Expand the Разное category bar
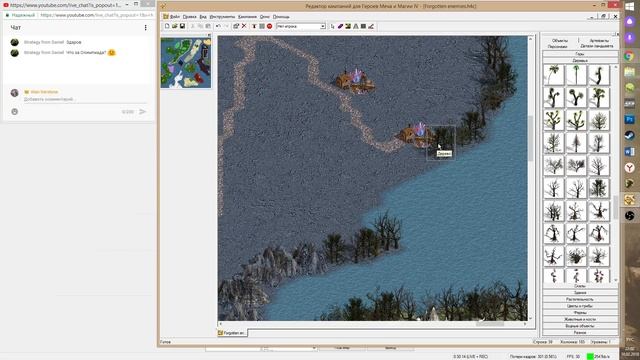640x360 pixels. click(580, 332)
